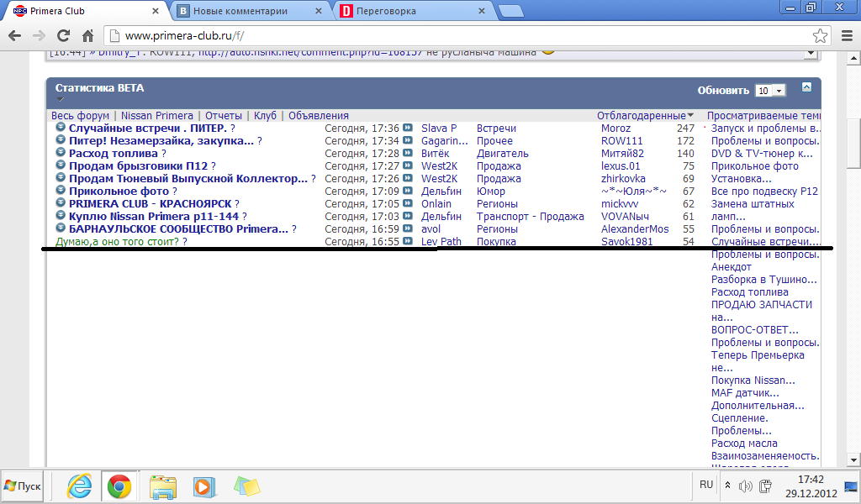
Task: Filter by Клуб section
Action: coord(265,116)
